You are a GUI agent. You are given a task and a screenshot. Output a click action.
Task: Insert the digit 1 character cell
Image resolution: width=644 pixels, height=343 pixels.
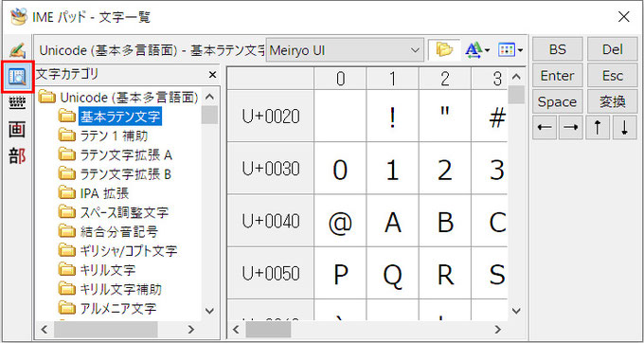click(393, 169)
